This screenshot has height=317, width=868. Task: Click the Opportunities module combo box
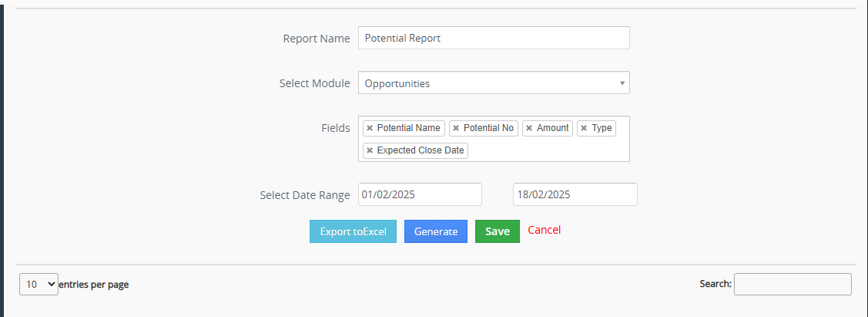pos(485,83)
